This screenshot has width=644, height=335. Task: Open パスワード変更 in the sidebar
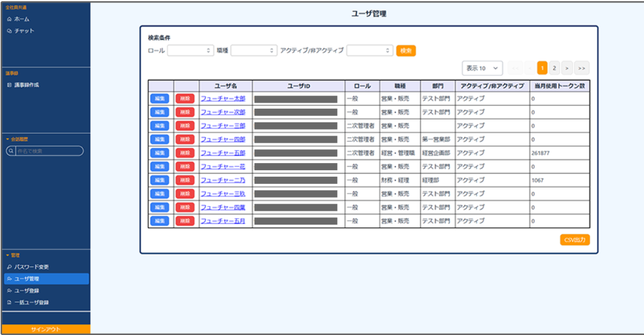click(31, 266)
